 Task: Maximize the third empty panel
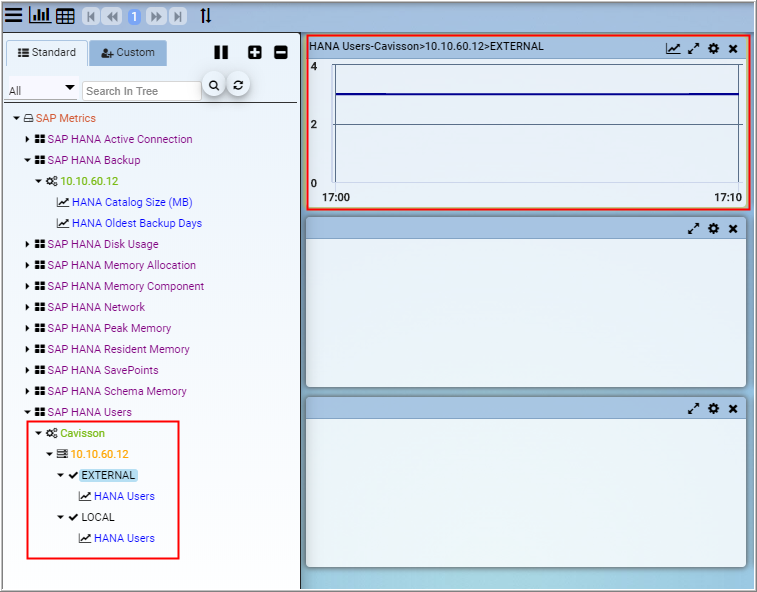(693, 409)
